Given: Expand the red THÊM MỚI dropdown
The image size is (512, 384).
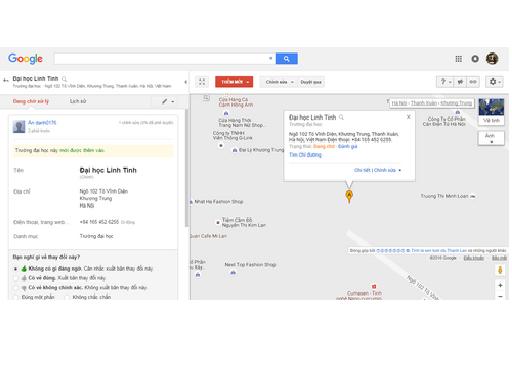Looking at the screenshot, I should (234, 82).
